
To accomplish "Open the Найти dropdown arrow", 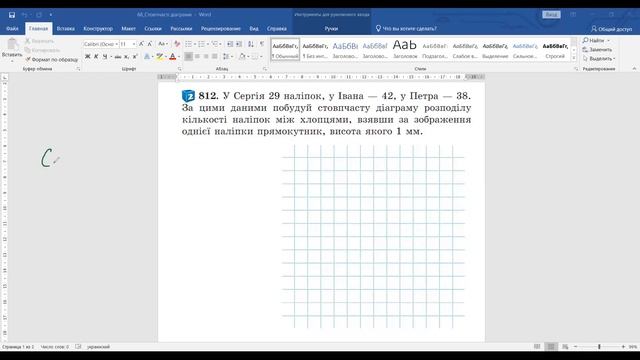I will coord(608,41).
